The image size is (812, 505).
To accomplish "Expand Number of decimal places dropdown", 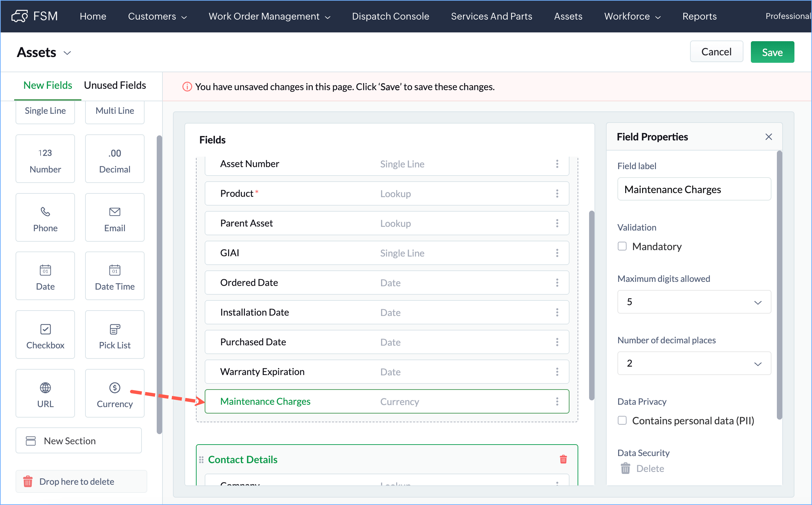I will [694, 364].
